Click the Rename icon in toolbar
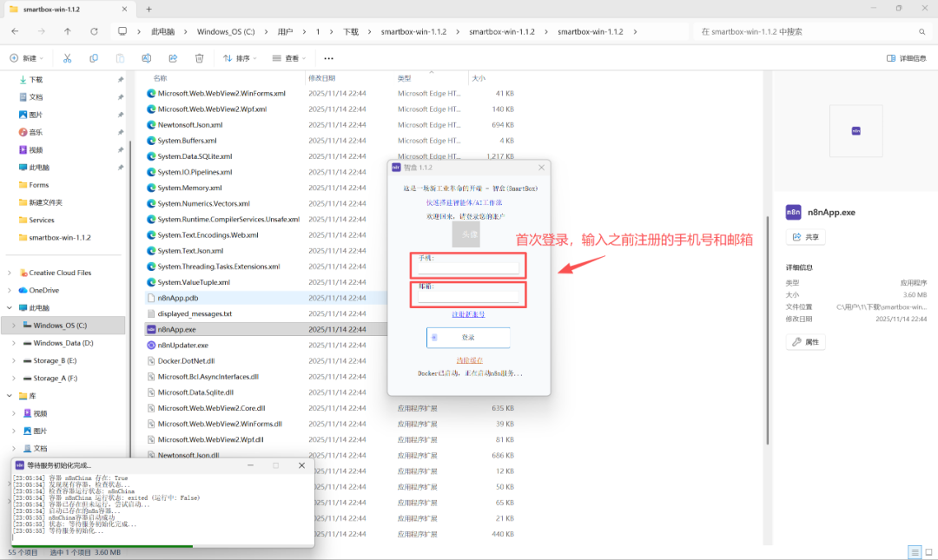Screen dimensions: 938x560 coord(146,58)
